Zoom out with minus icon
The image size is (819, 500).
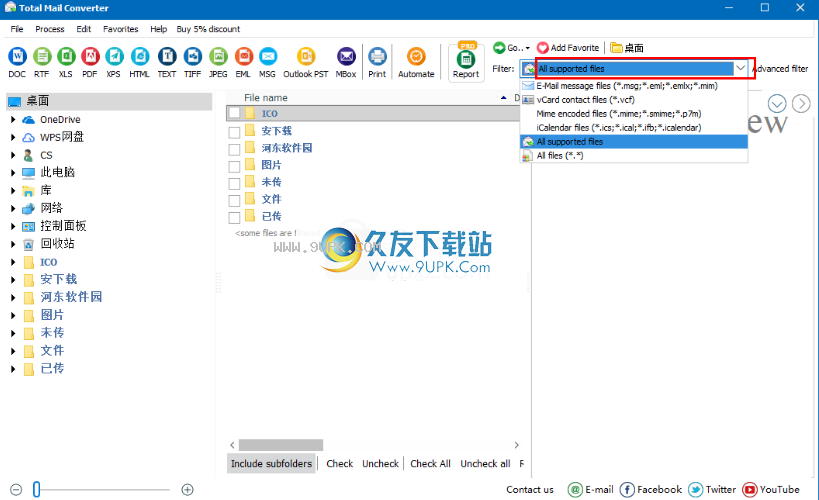pos(16,490)
